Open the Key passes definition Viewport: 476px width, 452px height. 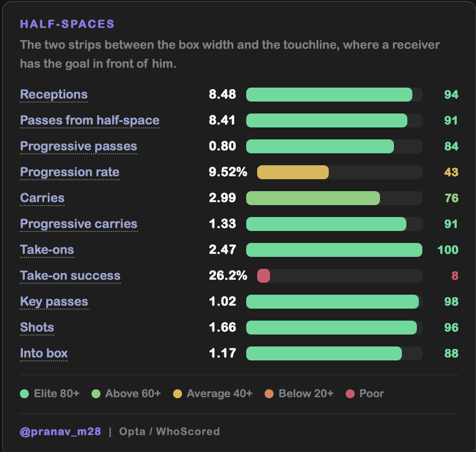(54, 302)
